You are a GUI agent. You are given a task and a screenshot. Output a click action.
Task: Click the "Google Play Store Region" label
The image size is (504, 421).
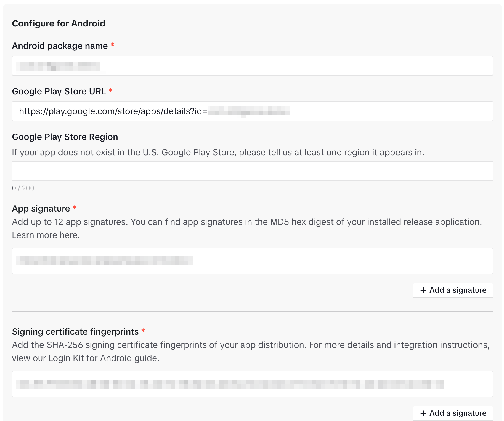pos(65,137)
